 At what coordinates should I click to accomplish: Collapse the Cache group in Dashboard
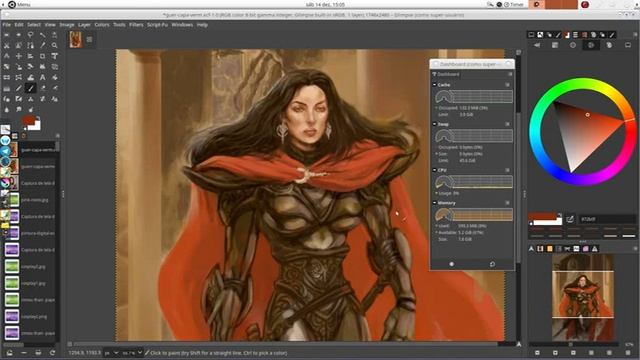click(x=435, y=84)
